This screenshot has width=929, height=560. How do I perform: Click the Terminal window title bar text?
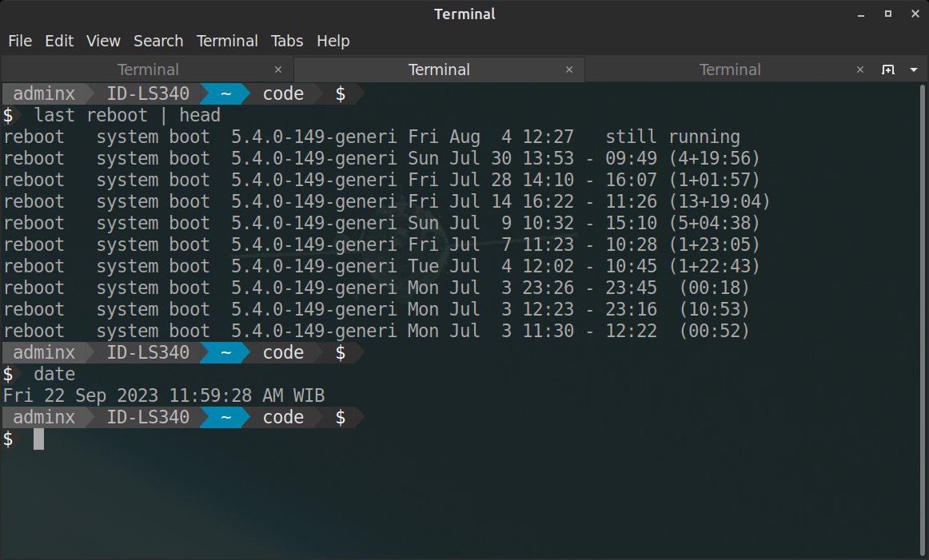(464, 14)
